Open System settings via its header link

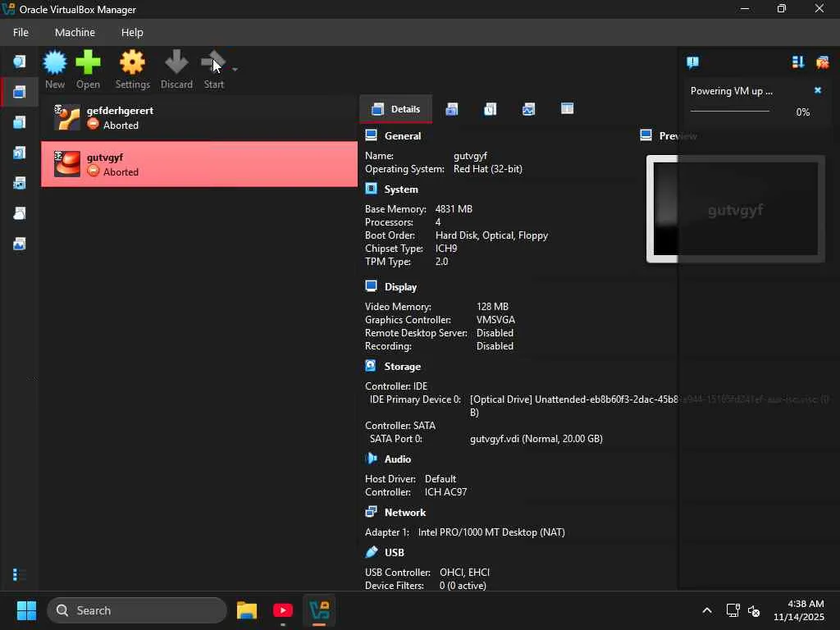(400, 189)
